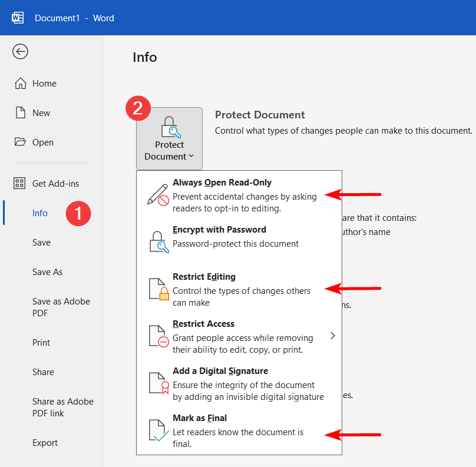Click the Word logo in title bar
Viewport: 476px width, 467px height.
(x=18, y=18)
